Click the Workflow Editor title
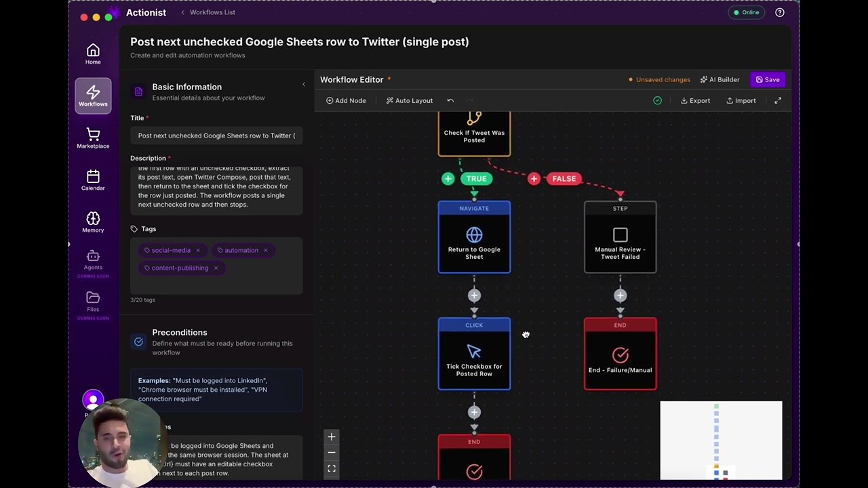Viewport: 868px width, 488px height. coord(352,79)
